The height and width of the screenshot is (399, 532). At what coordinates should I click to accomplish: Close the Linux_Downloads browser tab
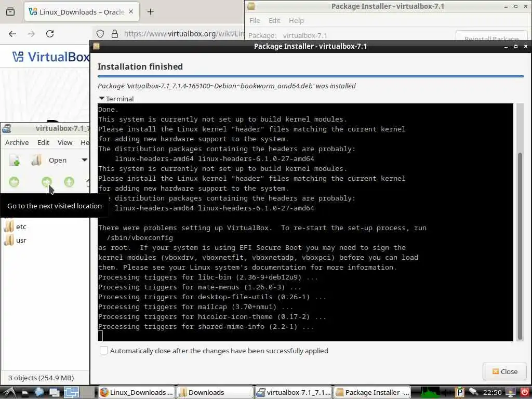pos(131,12)
